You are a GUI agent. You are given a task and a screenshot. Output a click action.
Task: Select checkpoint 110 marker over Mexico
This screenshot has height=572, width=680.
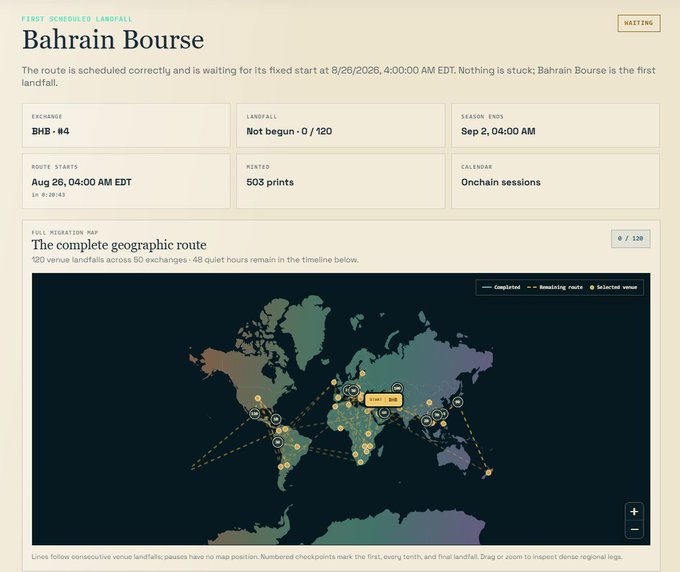coord(255,414)
